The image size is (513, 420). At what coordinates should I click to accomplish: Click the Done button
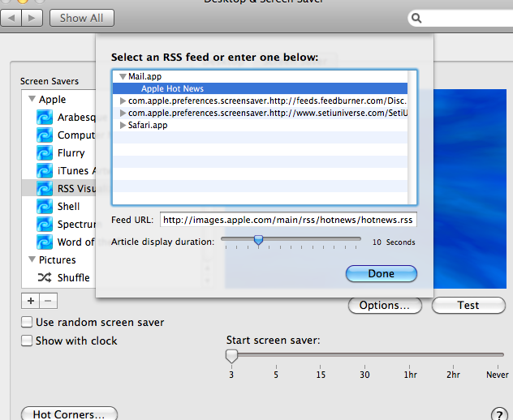click(382, 273)
